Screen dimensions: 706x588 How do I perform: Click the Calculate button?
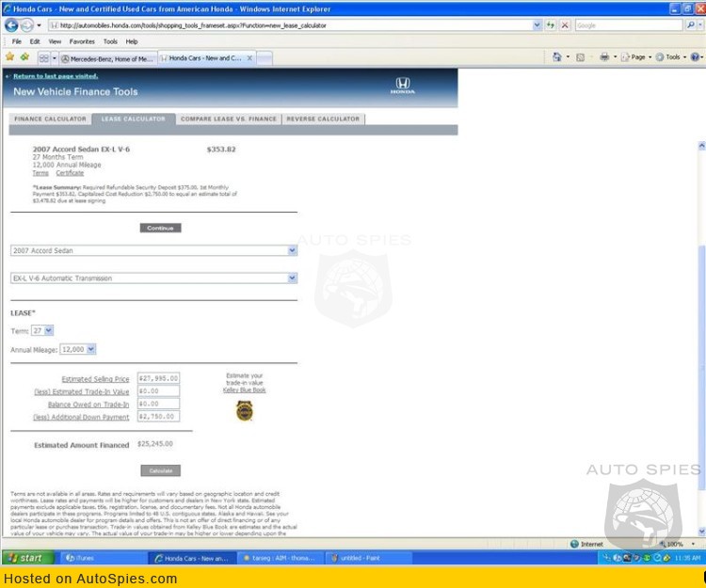coord(161,470)
